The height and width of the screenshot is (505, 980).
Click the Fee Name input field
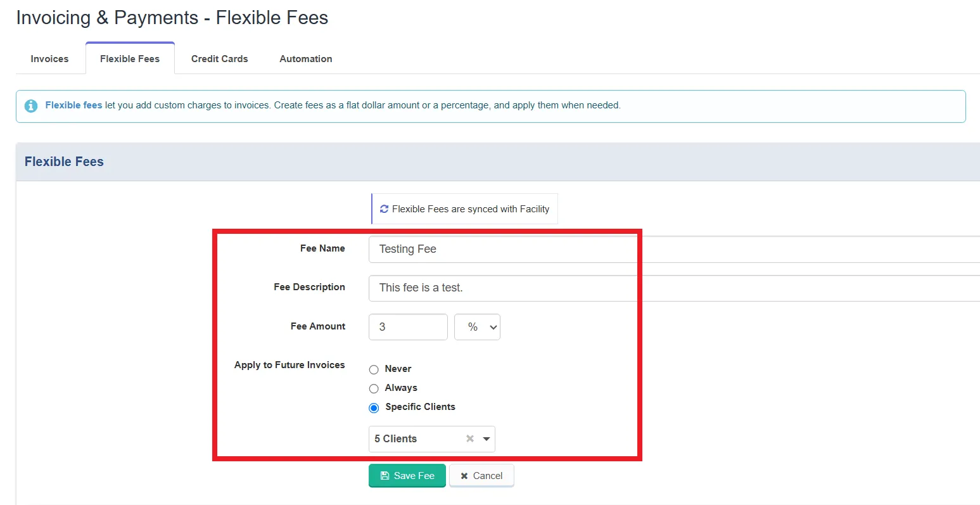click(674, 249)
